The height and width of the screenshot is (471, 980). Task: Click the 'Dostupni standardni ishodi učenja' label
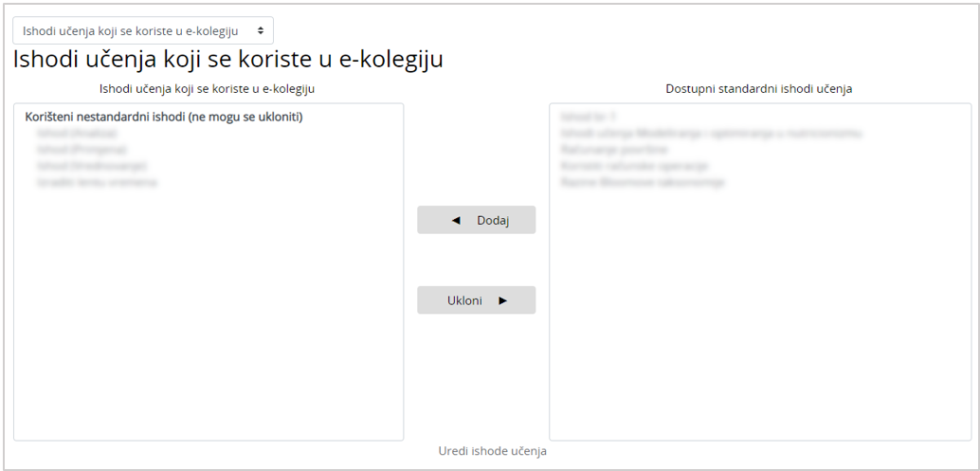(759, 89)
